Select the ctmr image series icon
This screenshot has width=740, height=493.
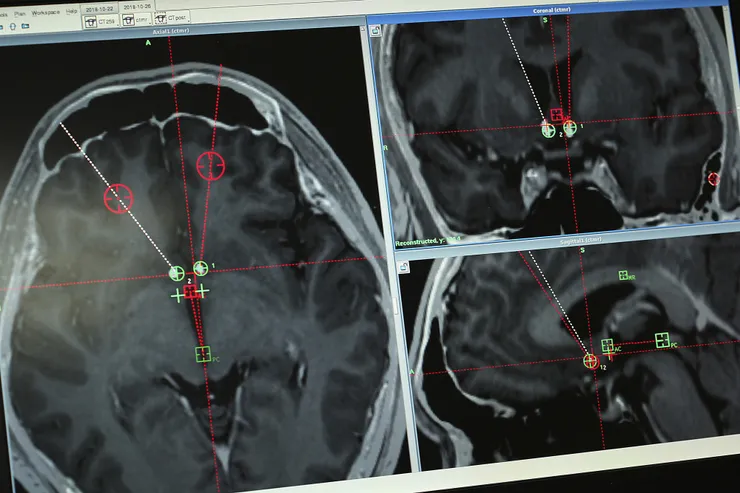(x=128, y=20)
